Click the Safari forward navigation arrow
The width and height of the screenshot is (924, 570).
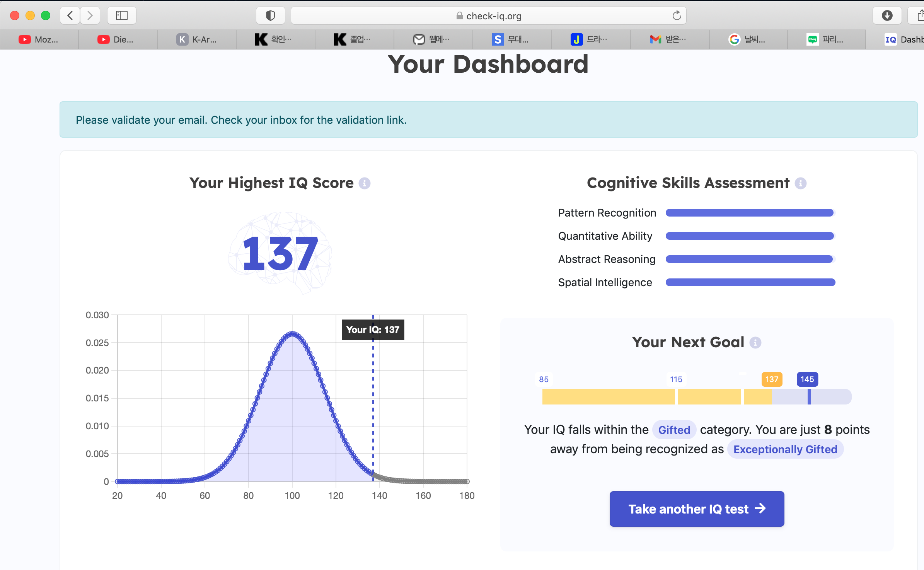point(90,15)
